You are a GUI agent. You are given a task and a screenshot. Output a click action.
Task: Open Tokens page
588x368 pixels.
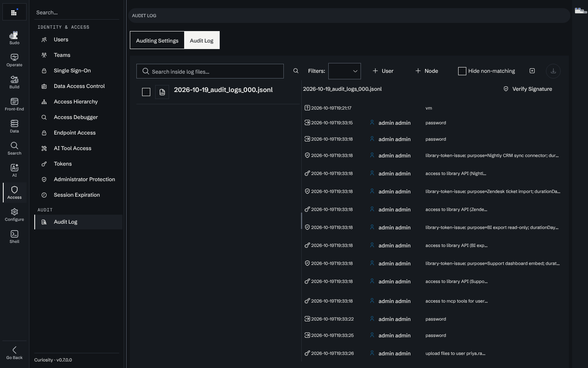click(78, 164)
